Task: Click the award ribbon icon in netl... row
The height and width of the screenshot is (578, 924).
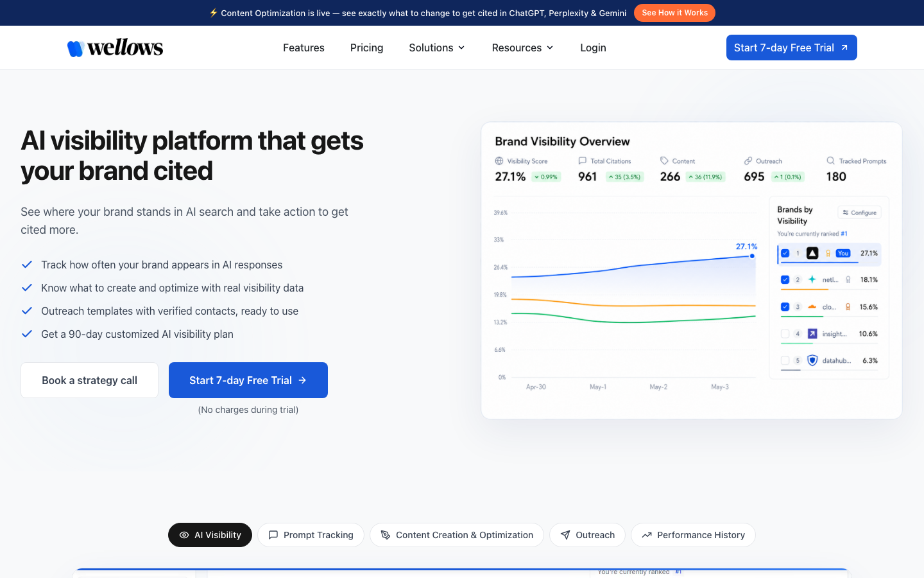Action: pos(848,279)
